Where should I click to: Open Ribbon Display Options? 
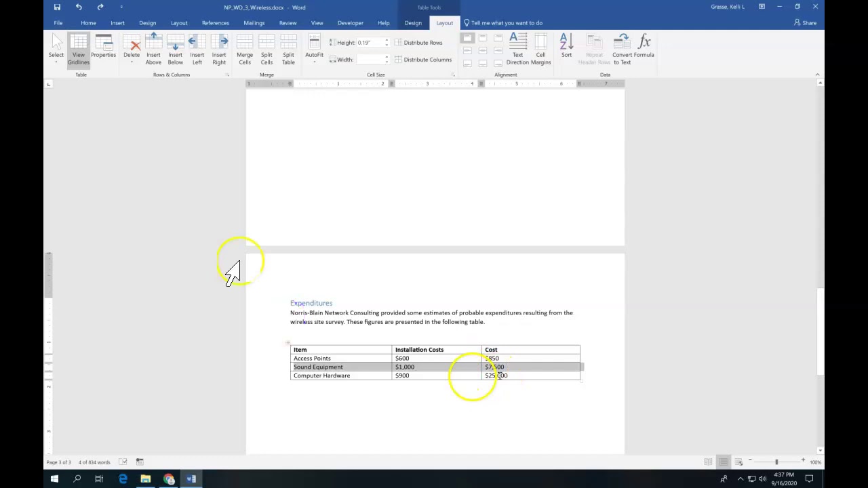(x=762, y=7)
